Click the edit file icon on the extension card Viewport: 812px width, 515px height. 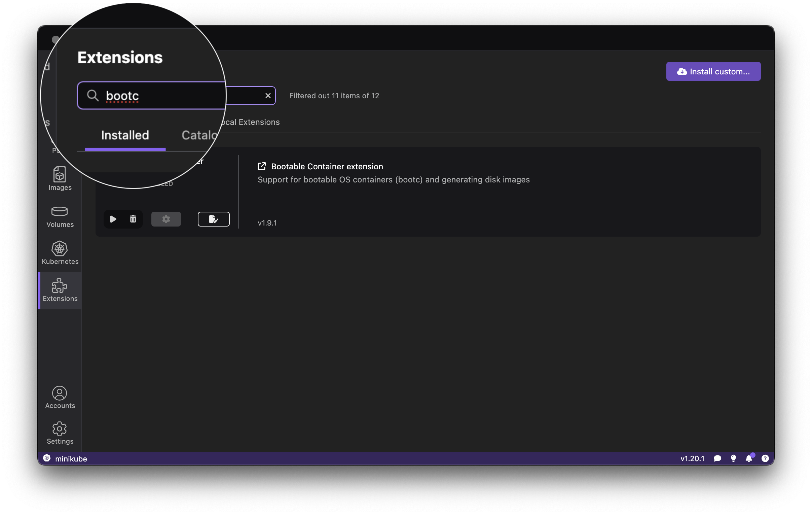214,219
